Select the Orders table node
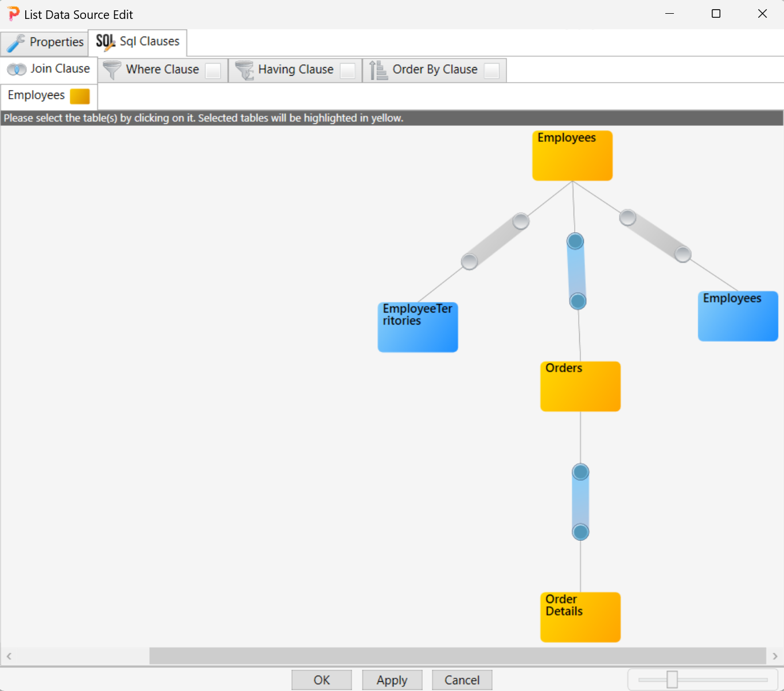This screenshot has width=784, height=691. pyautogui.click(x=580, y=386)
